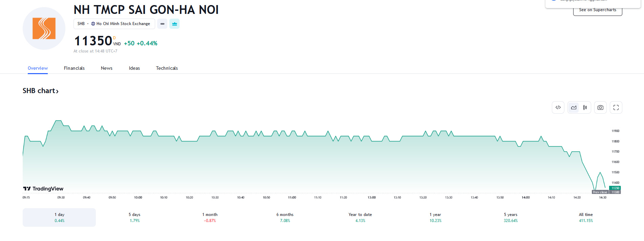Click the embed code icon above chart
The width and height of the screenshot is (644, 241).
(x=558, y=108)
